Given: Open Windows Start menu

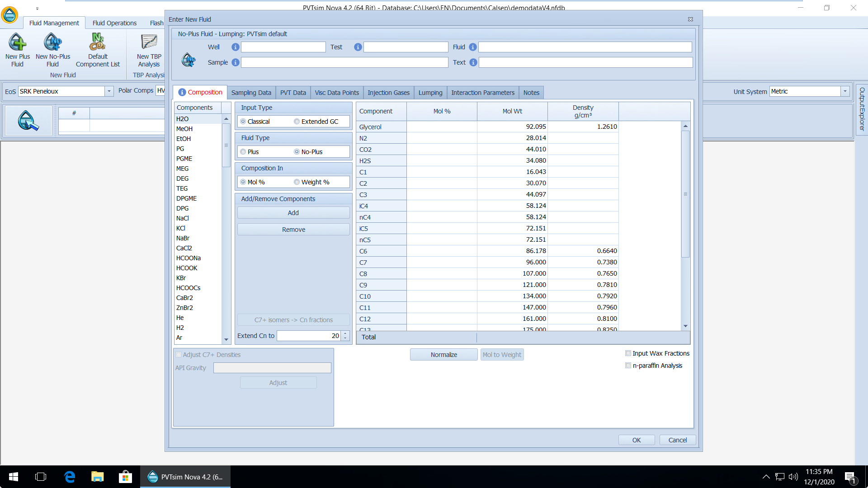Looking at the screenshot, I should pyautogui.click(x=14, y=477).
